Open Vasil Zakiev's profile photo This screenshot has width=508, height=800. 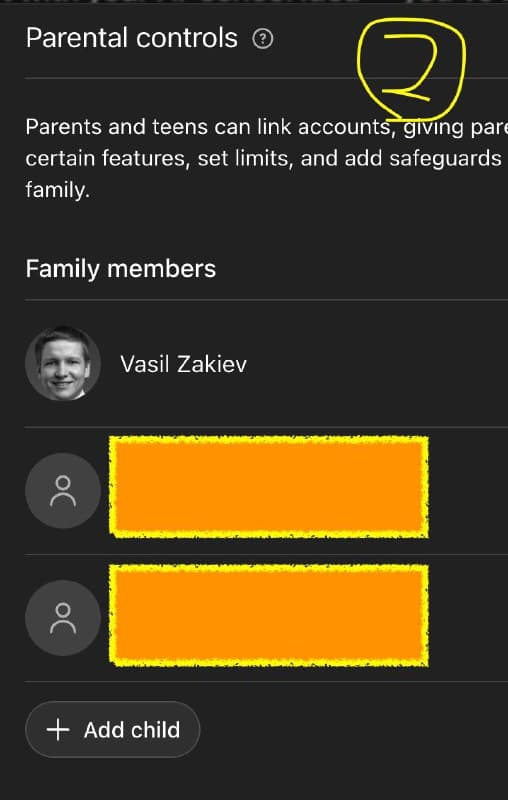tap(63, 363)
